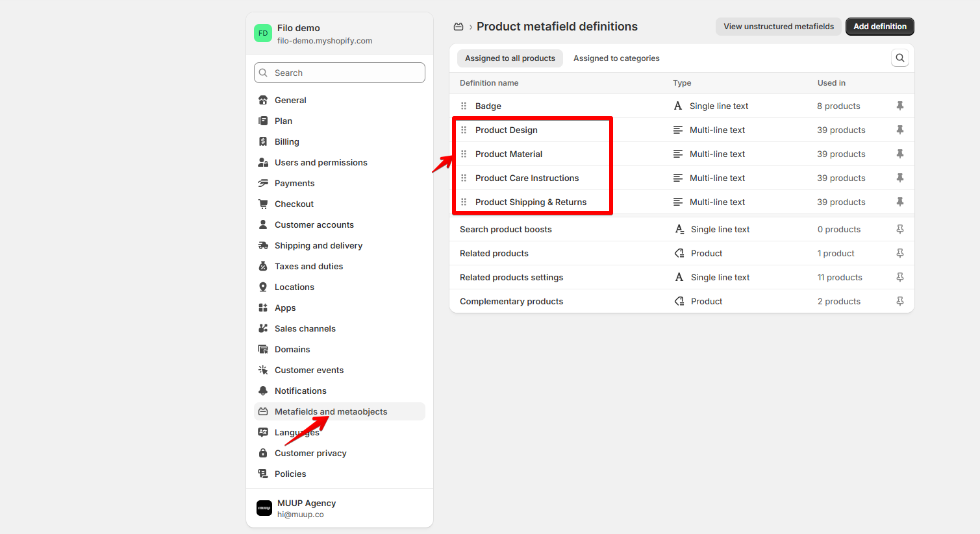Open Shipping and delivery settings
The height and width of the screenshot is (534, 980).
point(318,245)
